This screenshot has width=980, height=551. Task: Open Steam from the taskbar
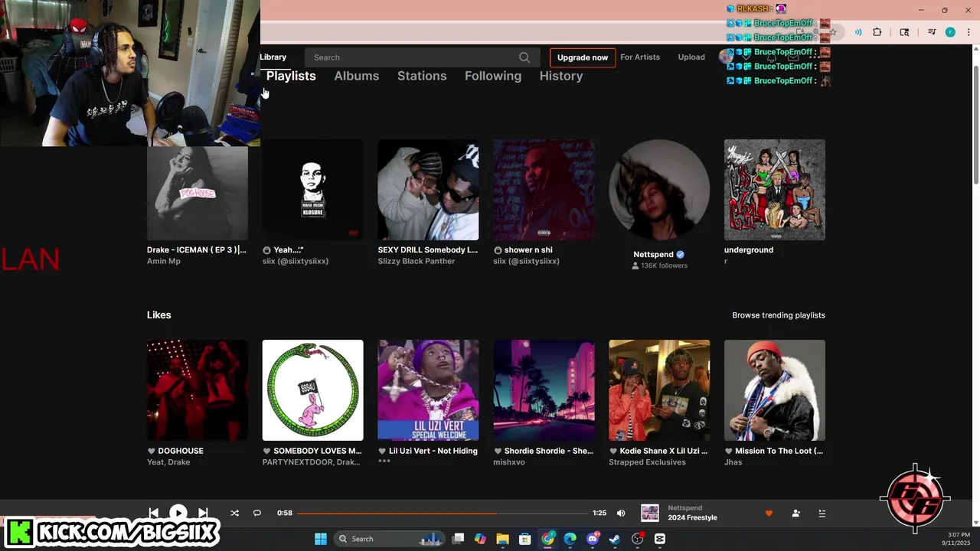coord(615,539)
